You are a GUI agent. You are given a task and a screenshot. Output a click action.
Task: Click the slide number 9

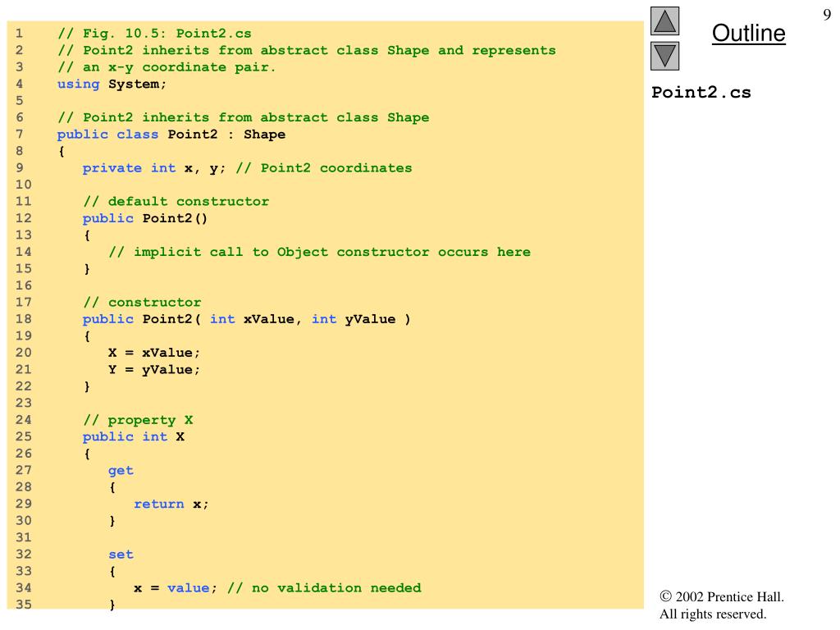pyautogui.click(x=827, y=15)
